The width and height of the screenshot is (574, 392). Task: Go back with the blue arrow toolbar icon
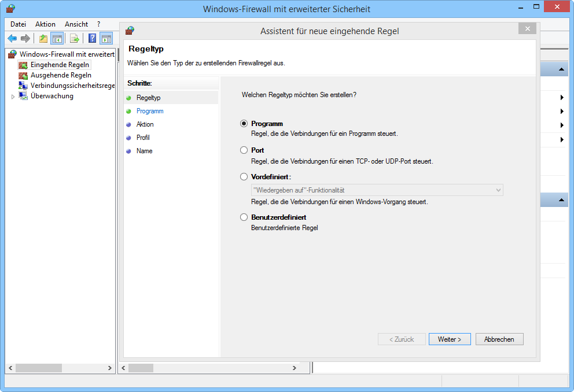(x=12, y=38)
